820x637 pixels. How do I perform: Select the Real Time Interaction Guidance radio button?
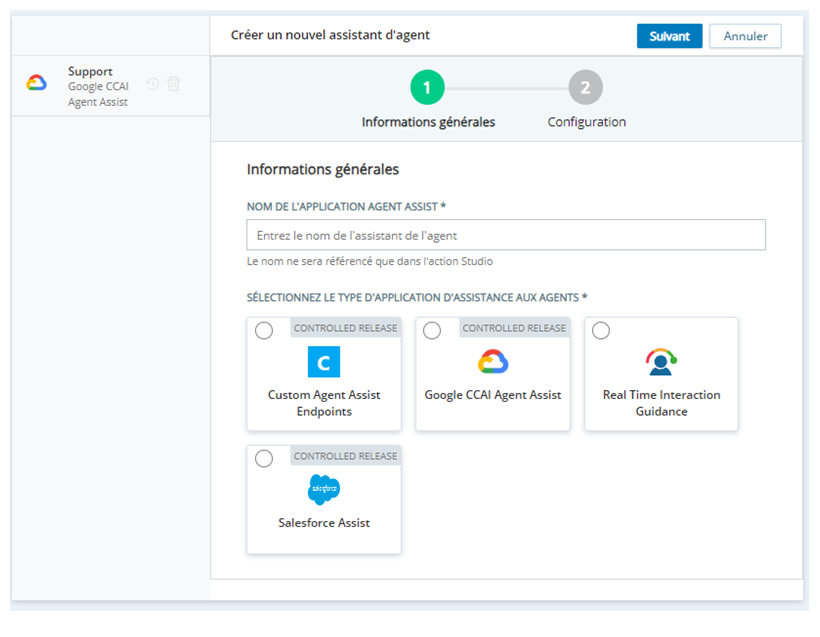(601, 331)
